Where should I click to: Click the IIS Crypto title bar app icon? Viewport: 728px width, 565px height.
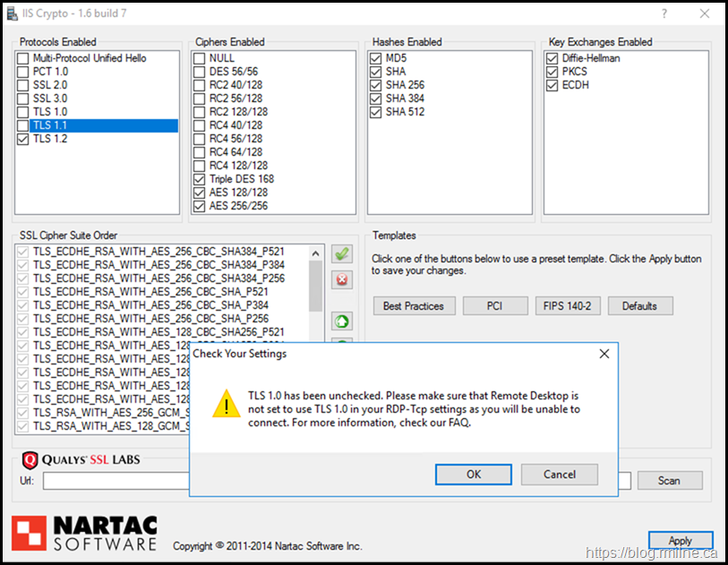(11, 13)
